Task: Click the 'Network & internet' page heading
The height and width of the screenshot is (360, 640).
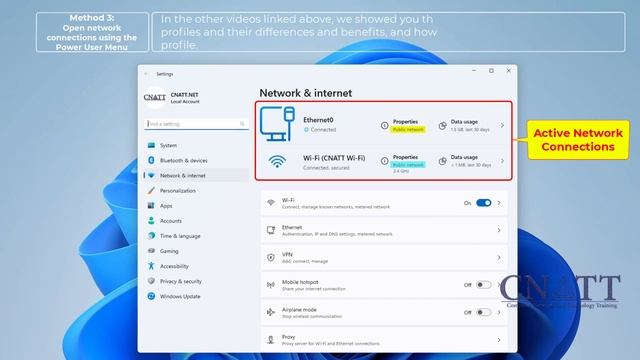Action: pos(306,93)
